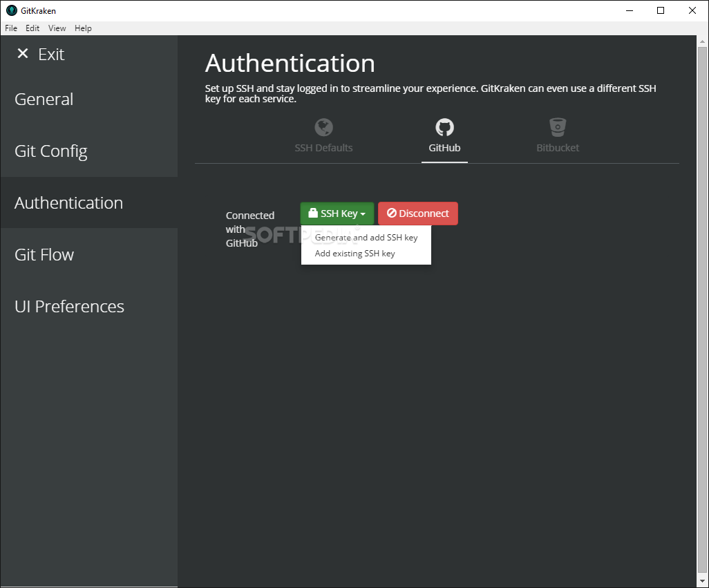The height and width of the screenshot is (588, 709).
Task: Click the GitKraken logo in title bar
Action: click(x=12, y=10)
